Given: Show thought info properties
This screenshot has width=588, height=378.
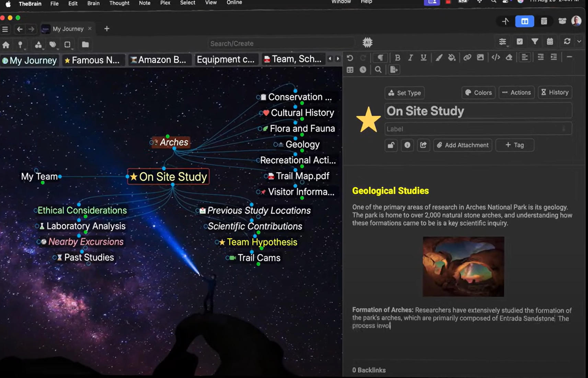Looking at the screenshot, I should coord(407,145).
